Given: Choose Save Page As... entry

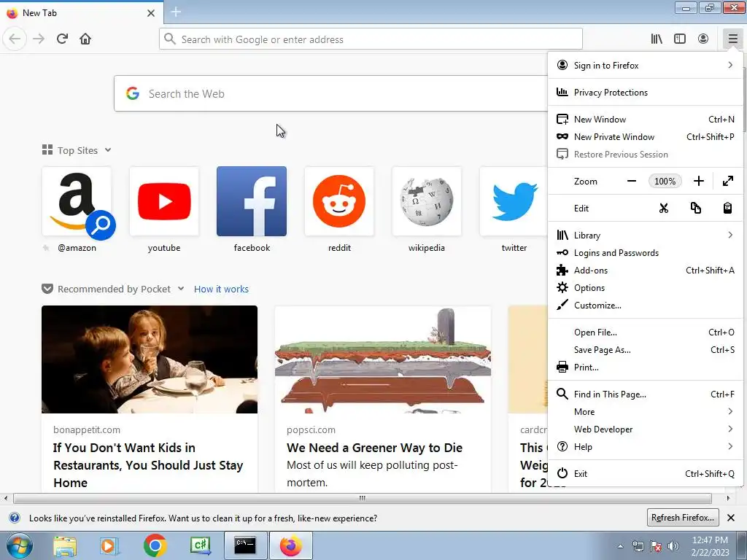Looking at the screenshot, I should 646,350.
